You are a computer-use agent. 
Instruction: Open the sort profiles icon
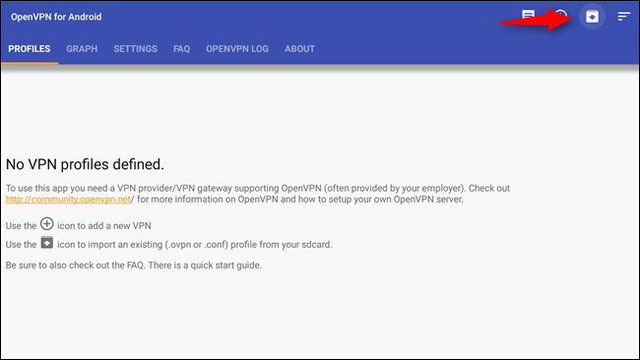[624, 17]
